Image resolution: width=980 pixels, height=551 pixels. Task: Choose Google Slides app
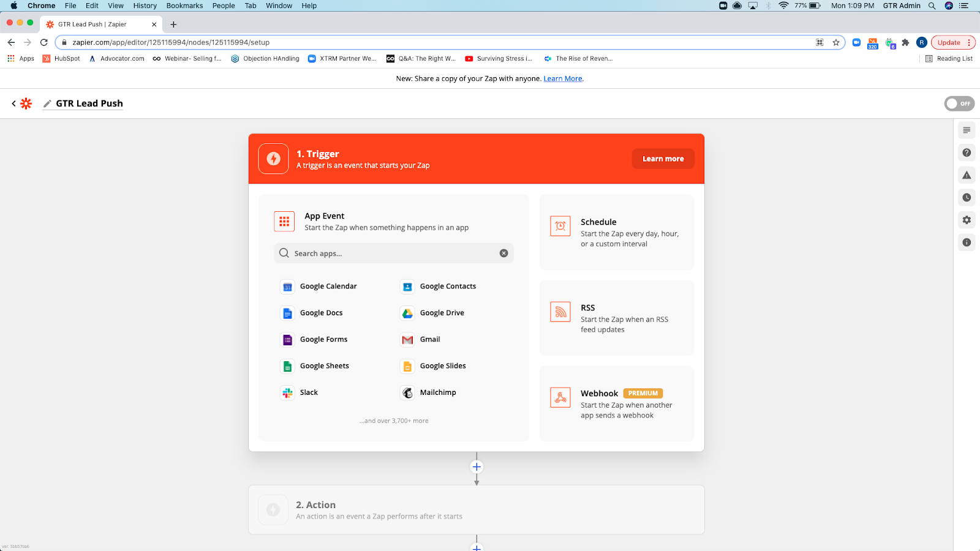click(x=434, y=366)
